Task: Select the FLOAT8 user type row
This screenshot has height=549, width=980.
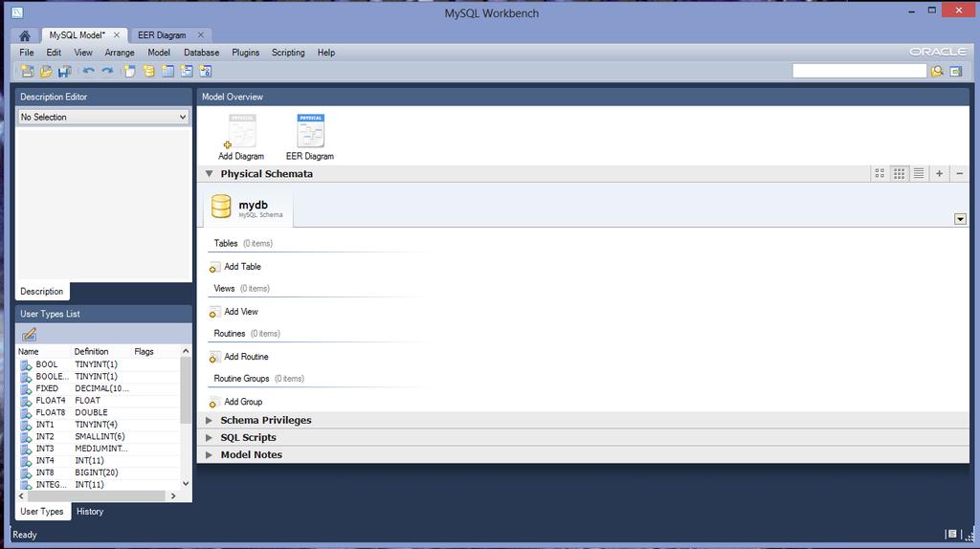Action: pos(99,412)
